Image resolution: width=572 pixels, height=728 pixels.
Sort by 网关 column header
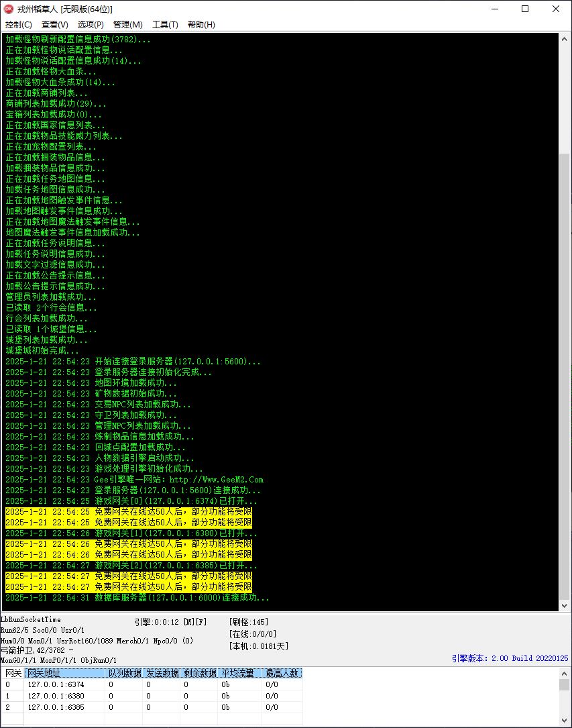13,673
